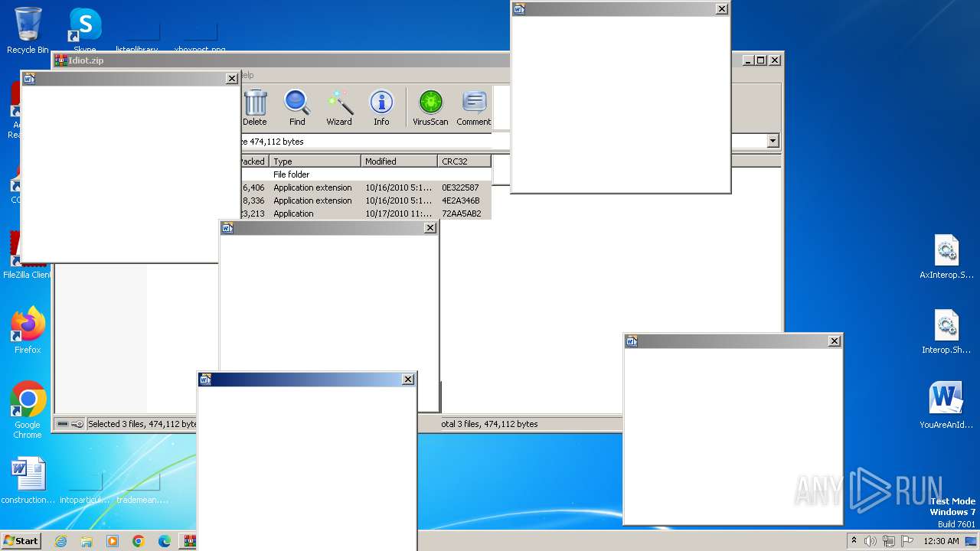This screenshot has height=551, width=980.
Task: Open the Skype desktop shortcut
Action: (x=85, y=31)
